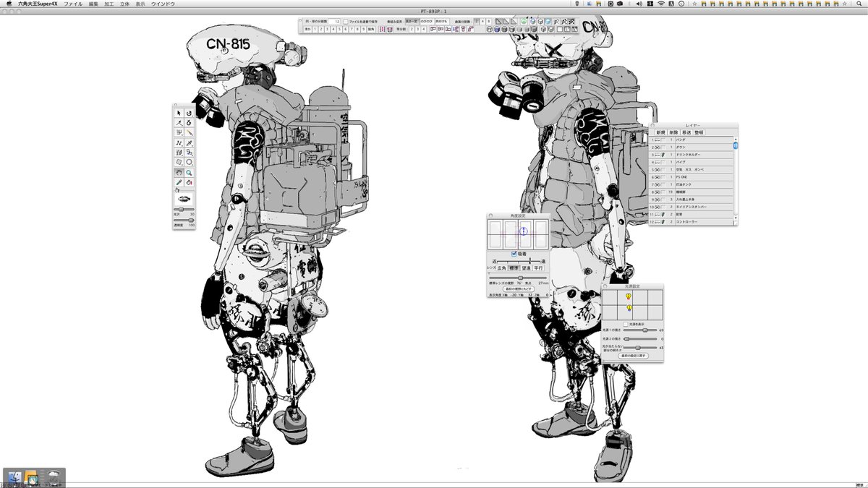Adjust the 透明度 transparency slider
Screen dimensions: 868x488
coord(184,220)
